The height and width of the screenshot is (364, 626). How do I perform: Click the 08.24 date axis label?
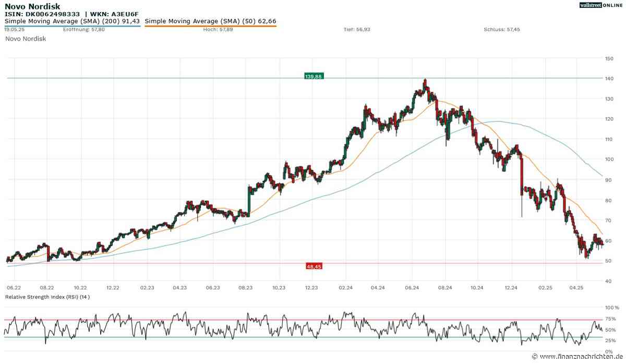445,287
